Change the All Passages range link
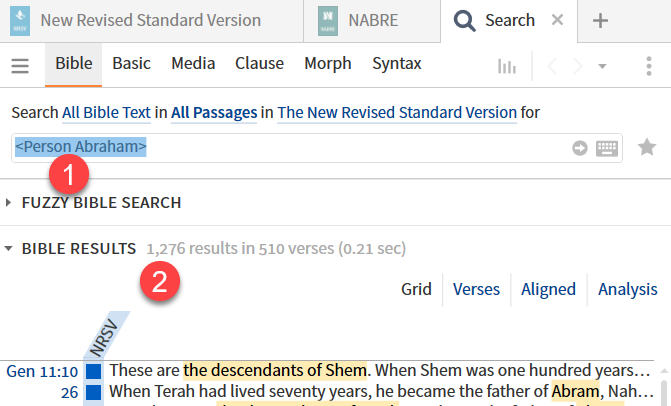 pyautogui.click(x=214, y=113)
